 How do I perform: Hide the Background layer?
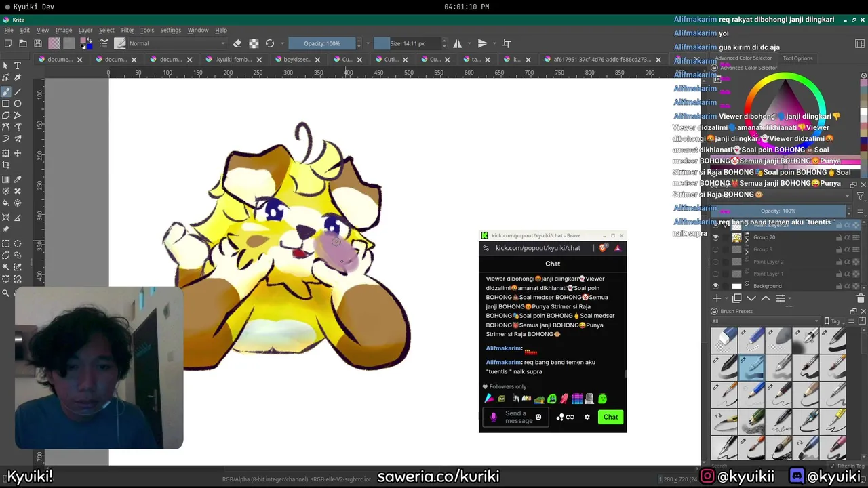click(715, 286)
